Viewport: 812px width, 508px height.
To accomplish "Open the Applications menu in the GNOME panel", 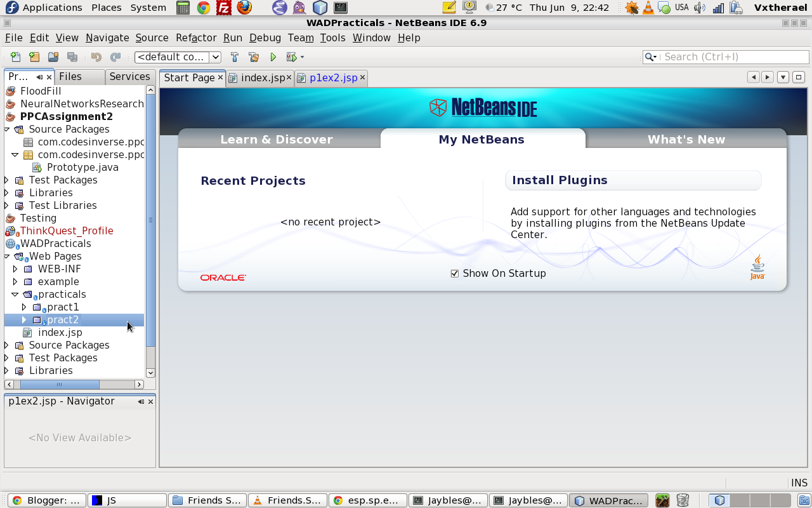I will coord(52,8).
